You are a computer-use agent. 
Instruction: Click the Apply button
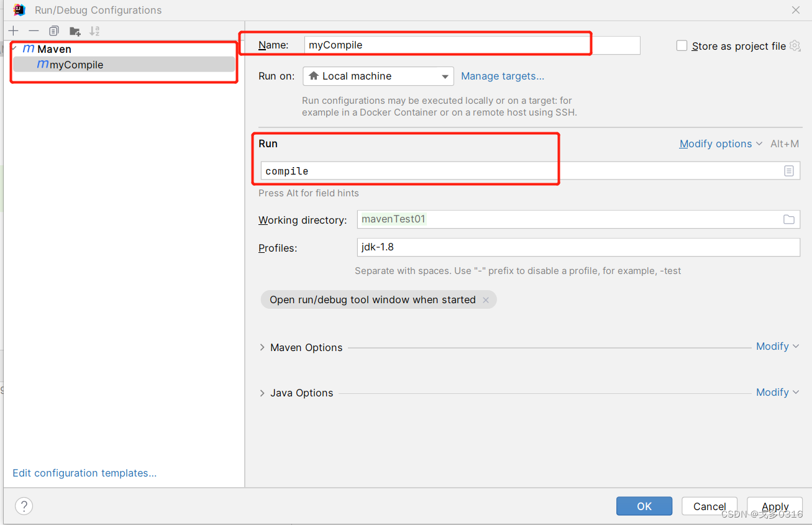(x=775, y=506)
